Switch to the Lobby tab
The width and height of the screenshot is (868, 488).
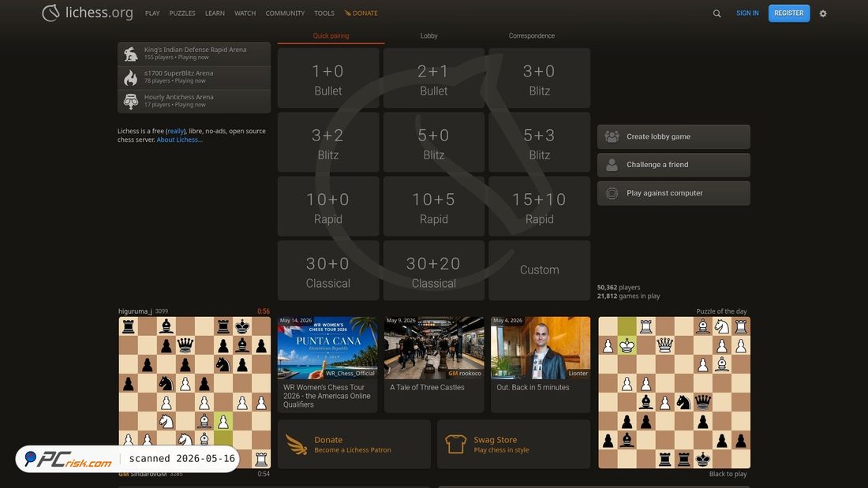(429, 36)
